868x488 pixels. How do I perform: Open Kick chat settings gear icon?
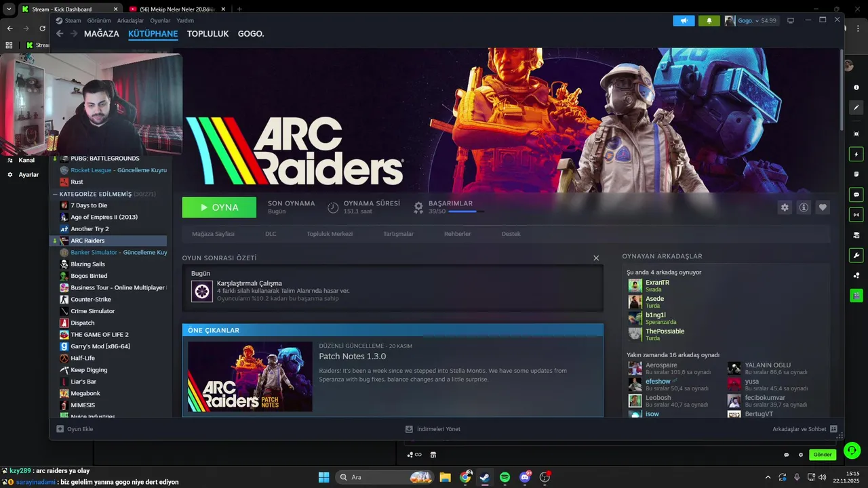(801, 455)
